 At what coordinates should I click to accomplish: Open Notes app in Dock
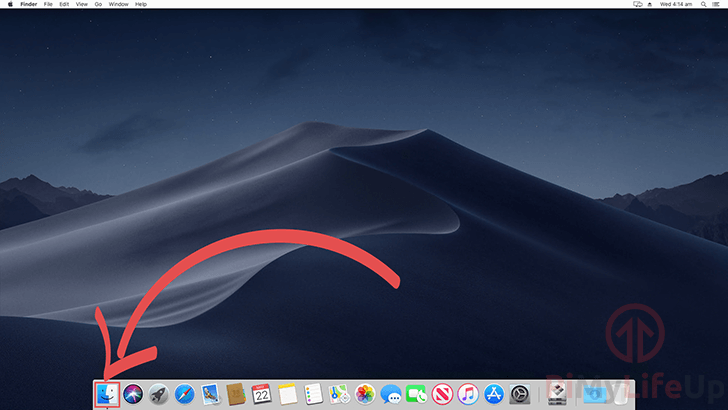287,395
